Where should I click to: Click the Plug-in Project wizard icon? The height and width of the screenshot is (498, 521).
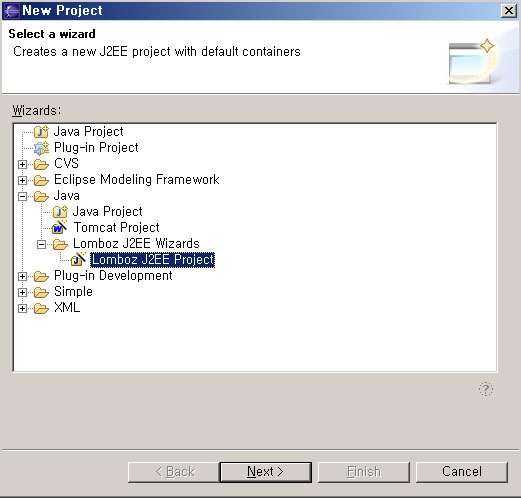tap(41, 148)
